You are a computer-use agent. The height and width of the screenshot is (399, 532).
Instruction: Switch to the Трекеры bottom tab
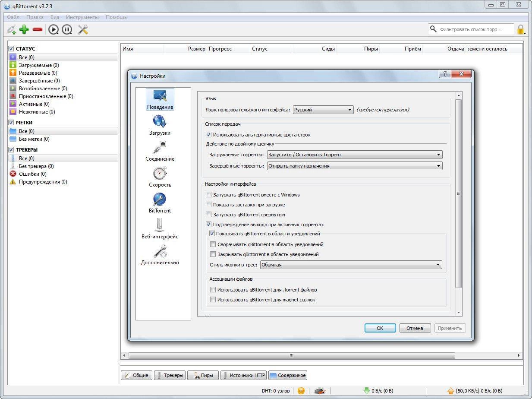[x=170, y=375]
